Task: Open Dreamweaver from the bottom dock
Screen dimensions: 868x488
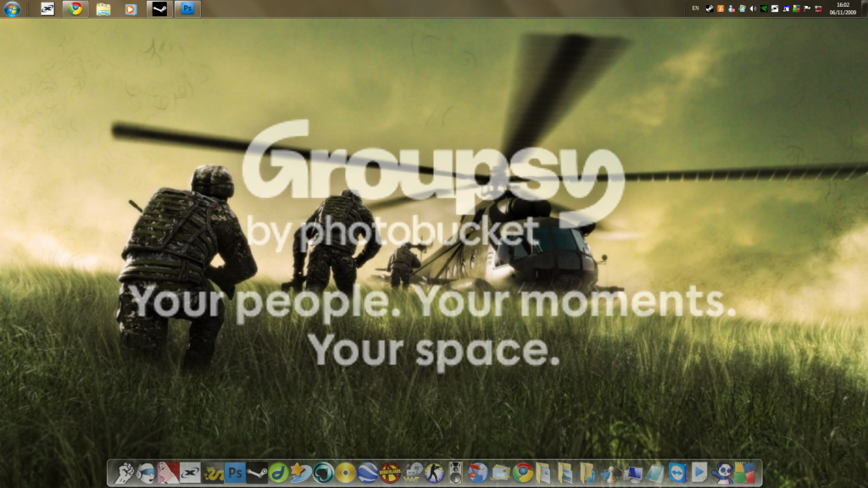Action: [x=279, y=473]
